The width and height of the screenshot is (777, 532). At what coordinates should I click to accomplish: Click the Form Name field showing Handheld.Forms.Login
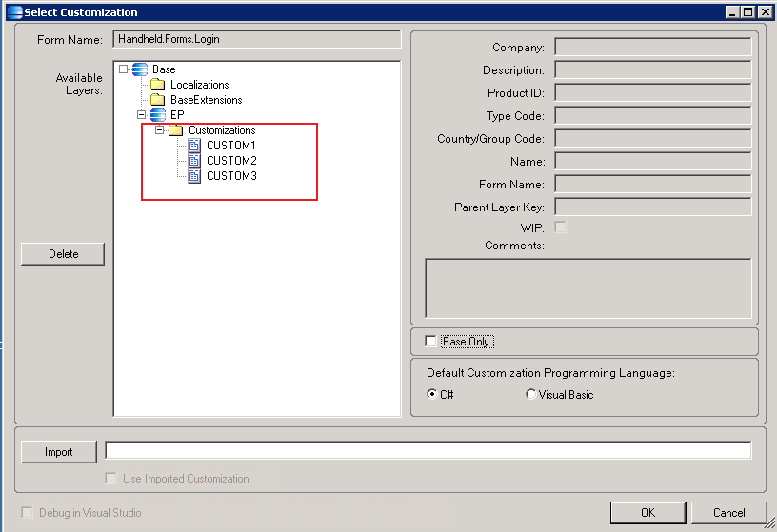[257, 39]
